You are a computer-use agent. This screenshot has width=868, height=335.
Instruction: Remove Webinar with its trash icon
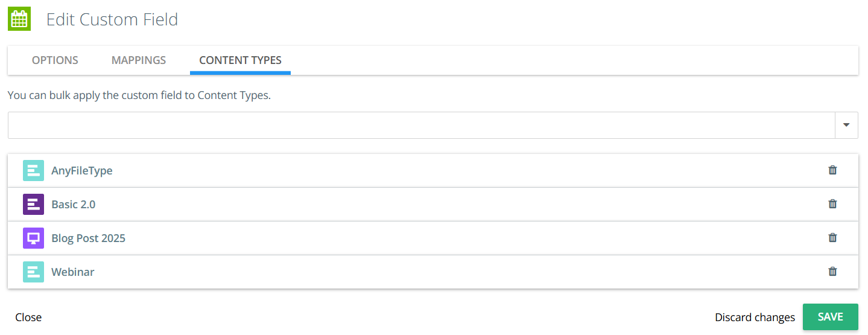click(x=832, y=272)
